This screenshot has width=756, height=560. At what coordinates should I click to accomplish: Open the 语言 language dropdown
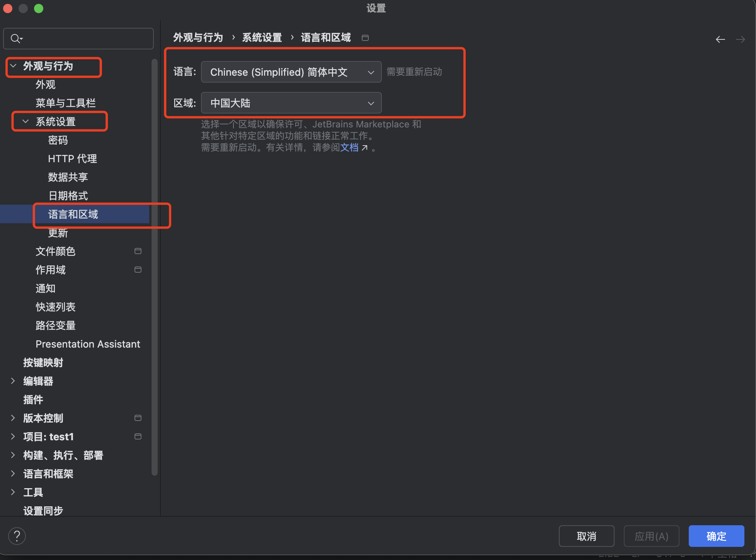(291, 72)
